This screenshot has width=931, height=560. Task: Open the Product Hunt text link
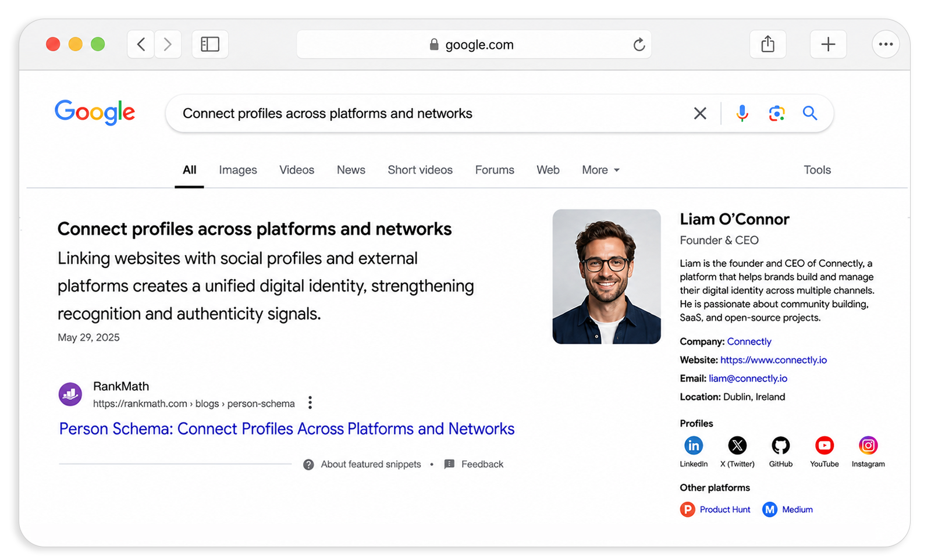pyautogui.click(x=725, y=509)
